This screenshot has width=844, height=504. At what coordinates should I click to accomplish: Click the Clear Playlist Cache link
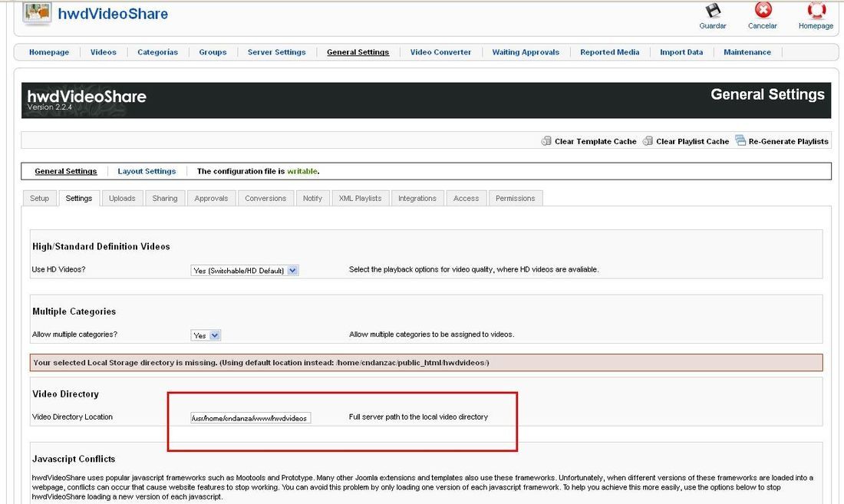[x=692, y=141]
